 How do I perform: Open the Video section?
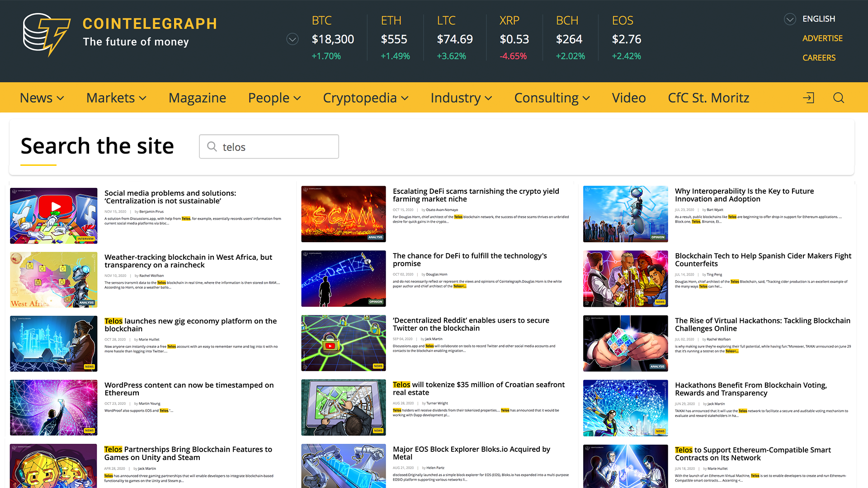click(629, 98)
